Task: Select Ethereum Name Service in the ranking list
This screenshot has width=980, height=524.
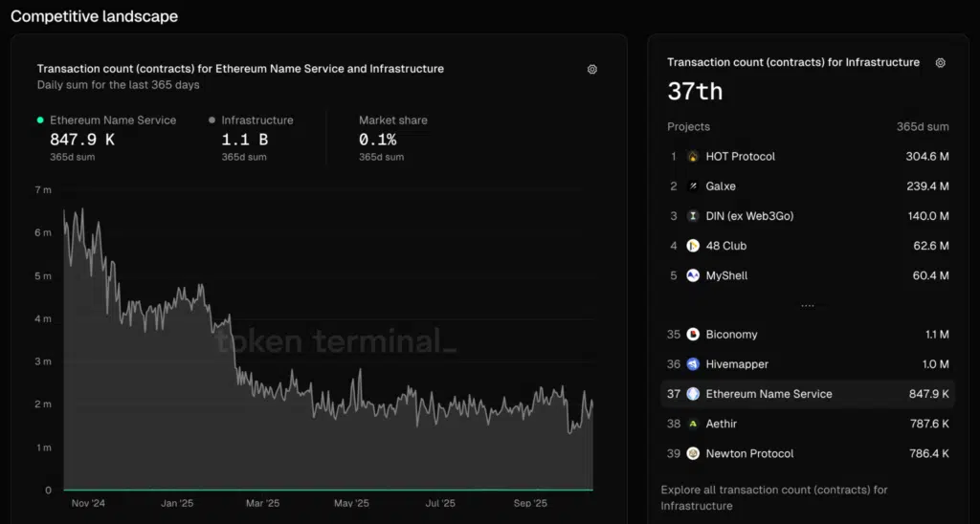Action: (808, 394)
